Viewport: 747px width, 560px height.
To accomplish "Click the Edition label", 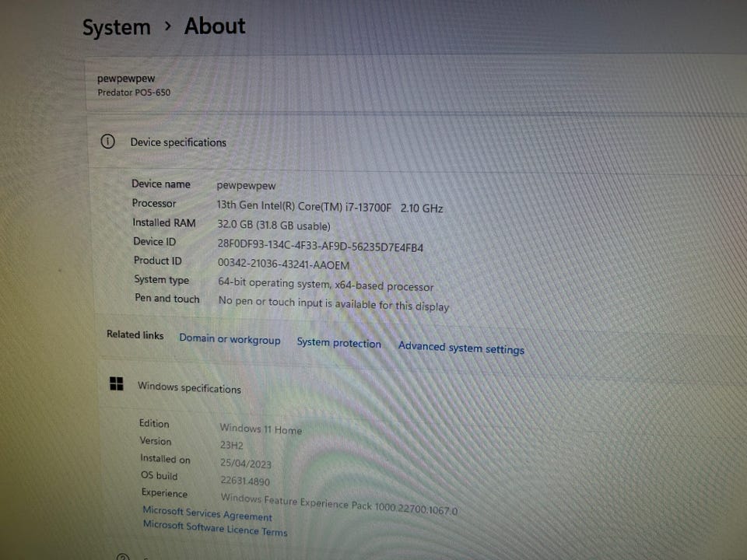I will tap(154, 423).
